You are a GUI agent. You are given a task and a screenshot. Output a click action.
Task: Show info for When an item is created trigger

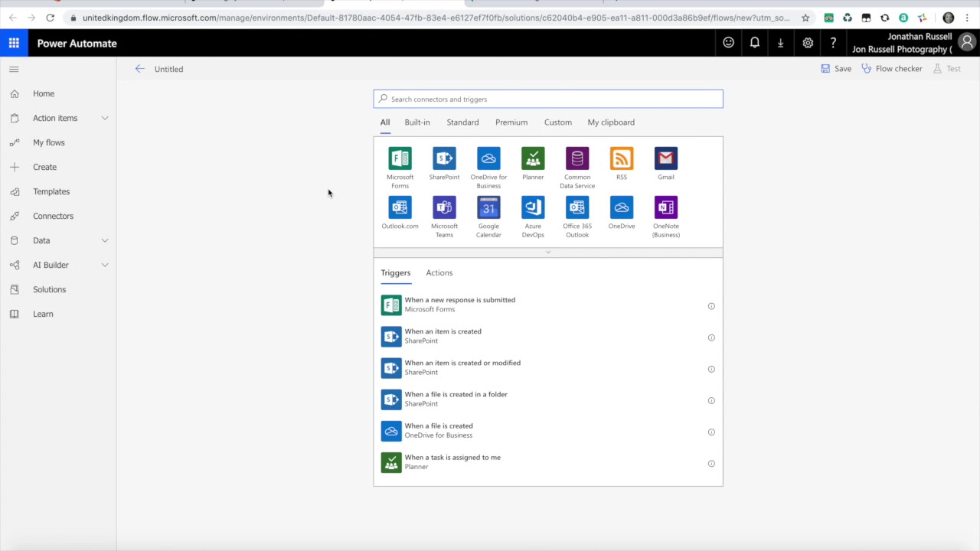click(711, 337)
